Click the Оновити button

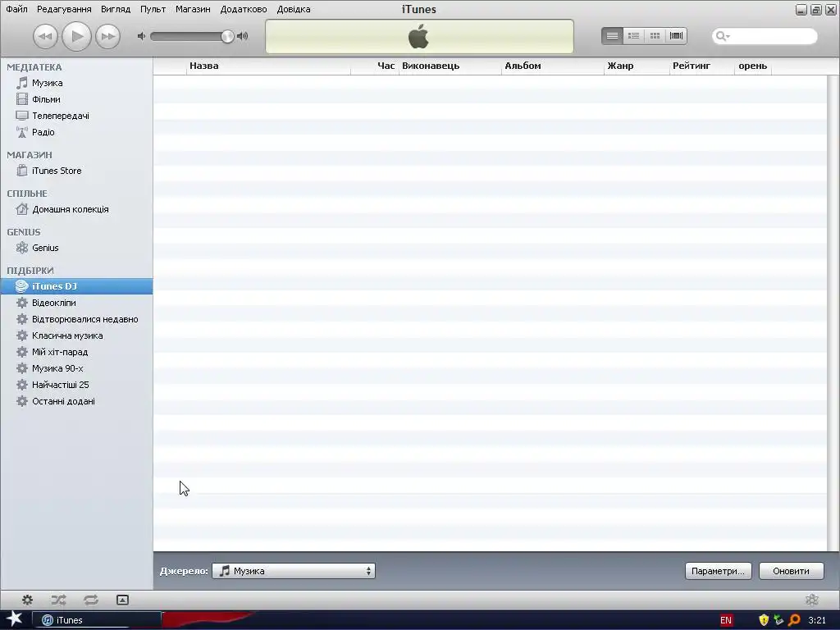[x=792, y=571]
